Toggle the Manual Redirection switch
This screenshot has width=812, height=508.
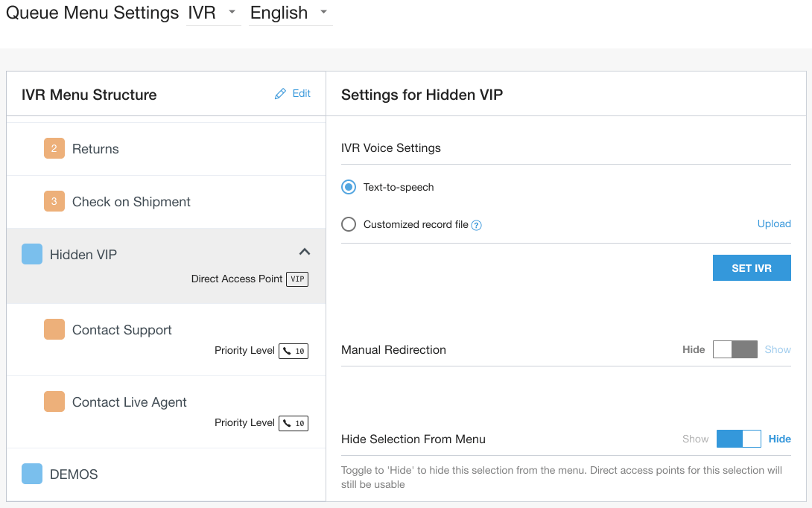click(x=735, y=349)
